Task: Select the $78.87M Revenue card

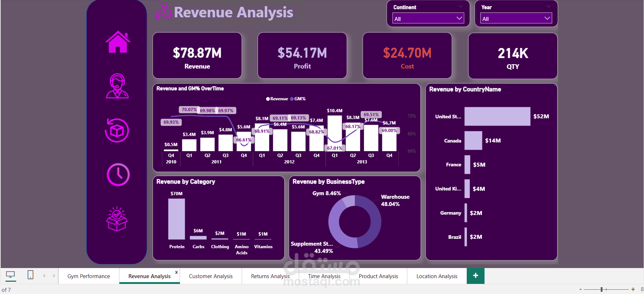Action: pyautogui.click(x=197, y=56)
